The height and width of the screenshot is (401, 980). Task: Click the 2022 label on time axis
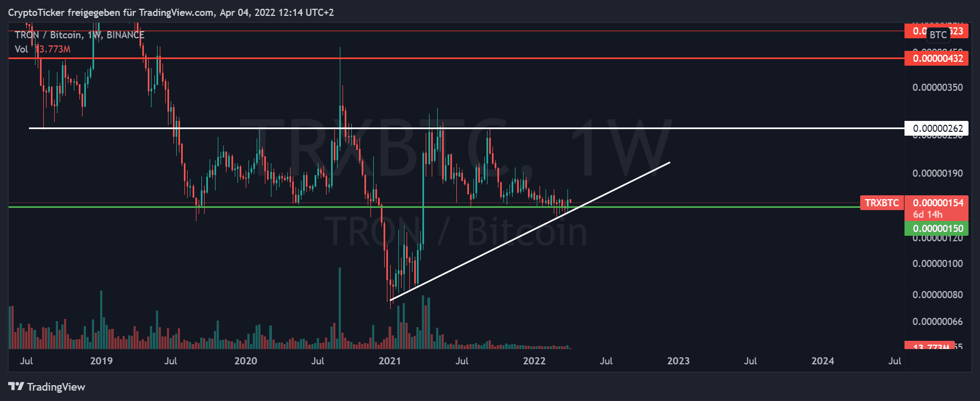[534, 361]
